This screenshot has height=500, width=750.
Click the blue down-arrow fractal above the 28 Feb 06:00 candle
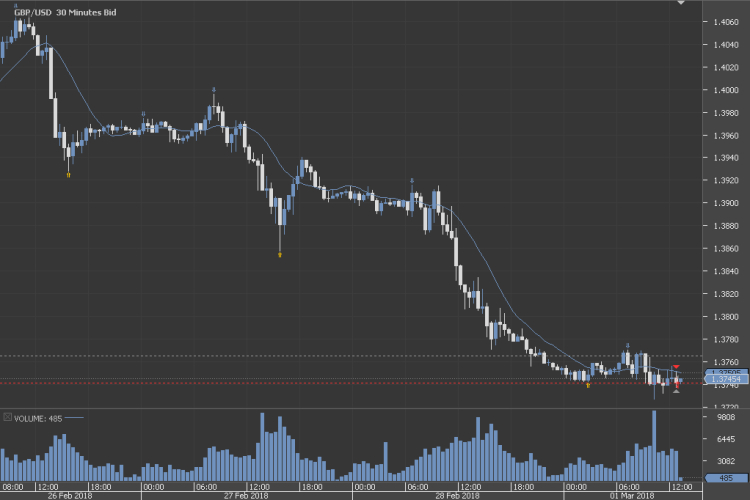coord(412,181)
